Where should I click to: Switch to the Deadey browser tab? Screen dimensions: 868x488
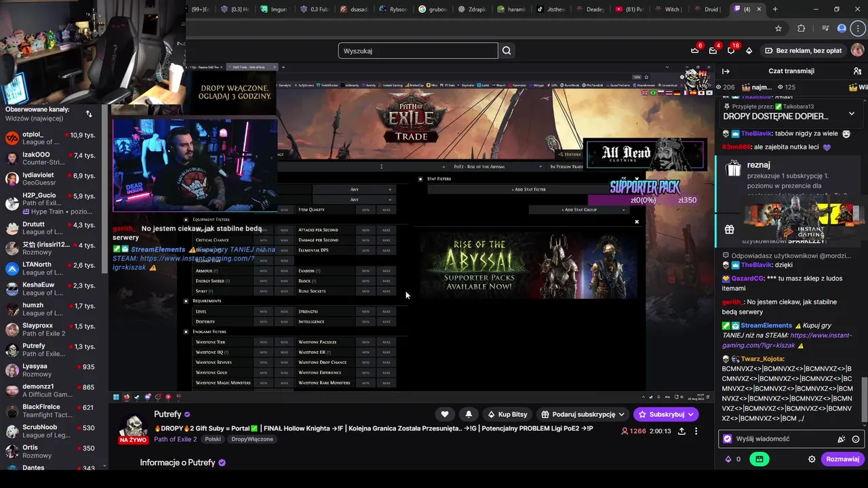click(x=591, y=9)
